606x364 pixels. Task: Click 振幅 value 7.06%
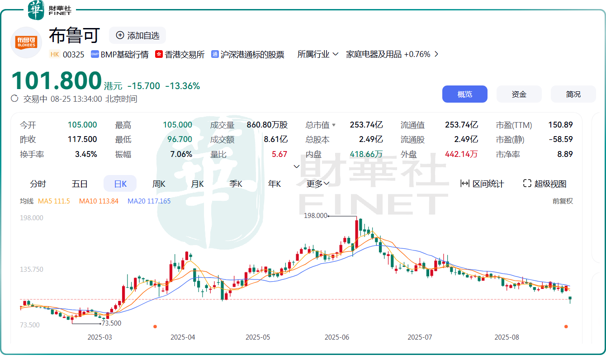coord(181,154)
